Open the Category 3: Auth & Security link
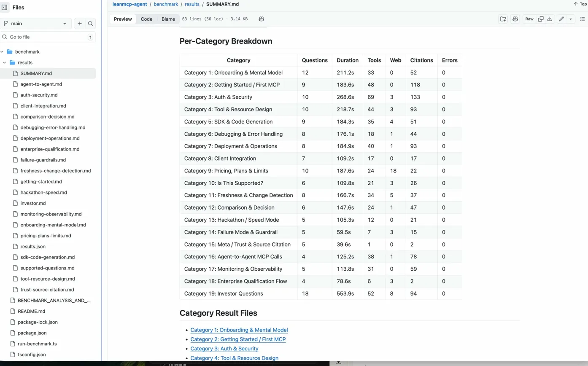The height and width of the screenshot is (366, 588). (224, 349)
